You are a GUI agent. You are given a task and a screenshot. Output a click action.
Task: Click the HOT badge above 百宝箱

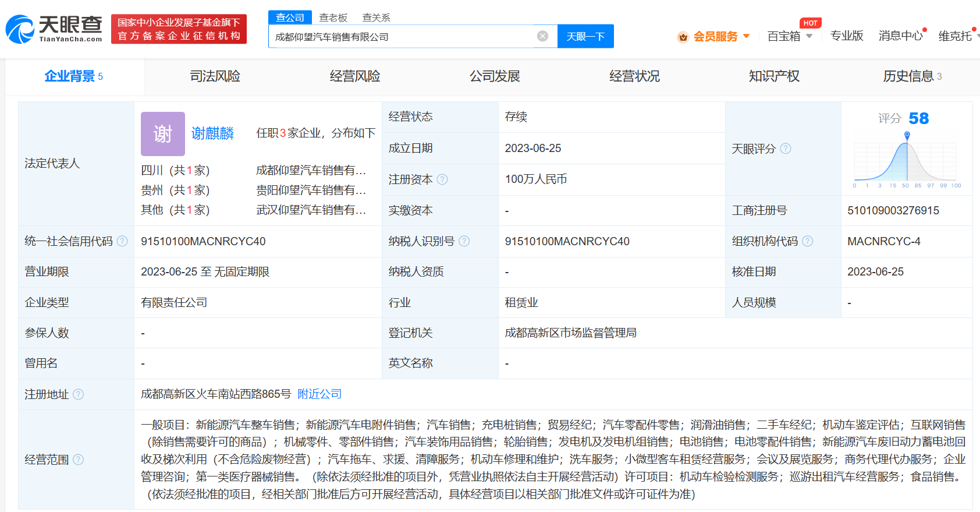pyautogui.click(x=810, y=23)
